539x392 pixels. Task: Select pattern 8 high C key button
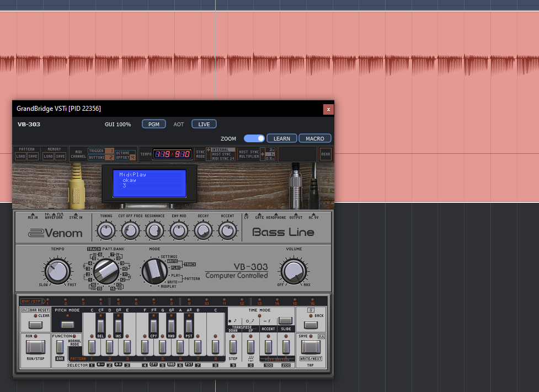pyautogui.click(x=215, y=347)
